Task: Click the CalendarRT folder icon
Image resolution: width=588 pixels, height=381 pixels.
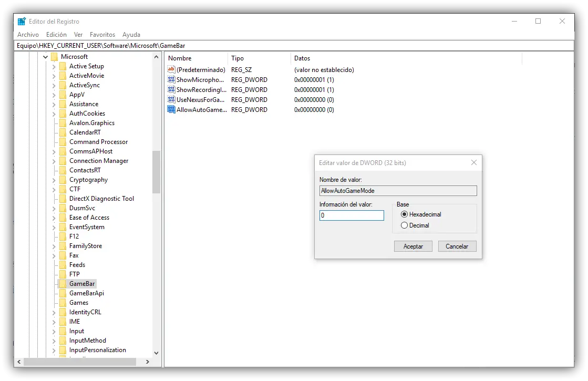Action: pyautogui.click(x=63, y=132)
